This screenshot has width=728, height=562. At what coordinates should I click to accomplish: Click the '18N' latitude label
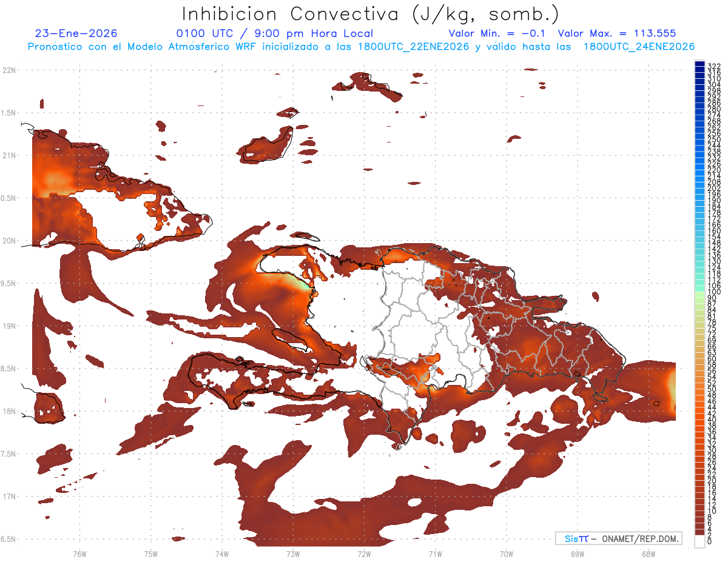coord(10,411)
